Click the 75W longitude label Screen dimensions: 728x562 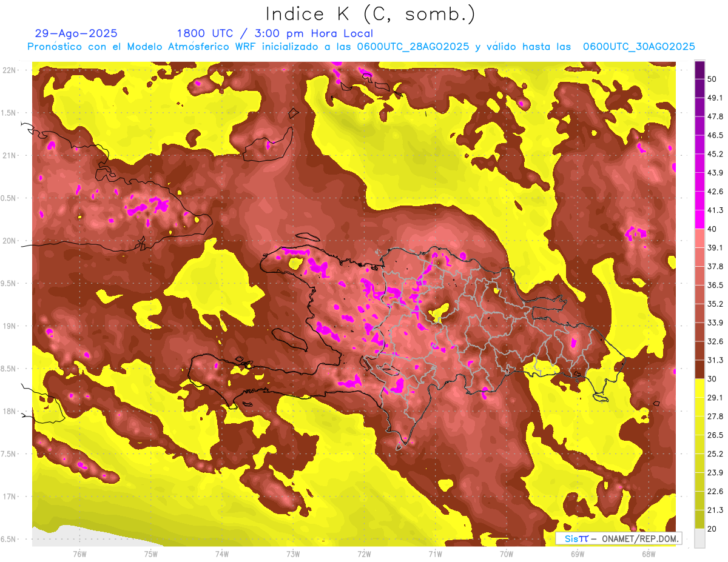tap(150, 554)
